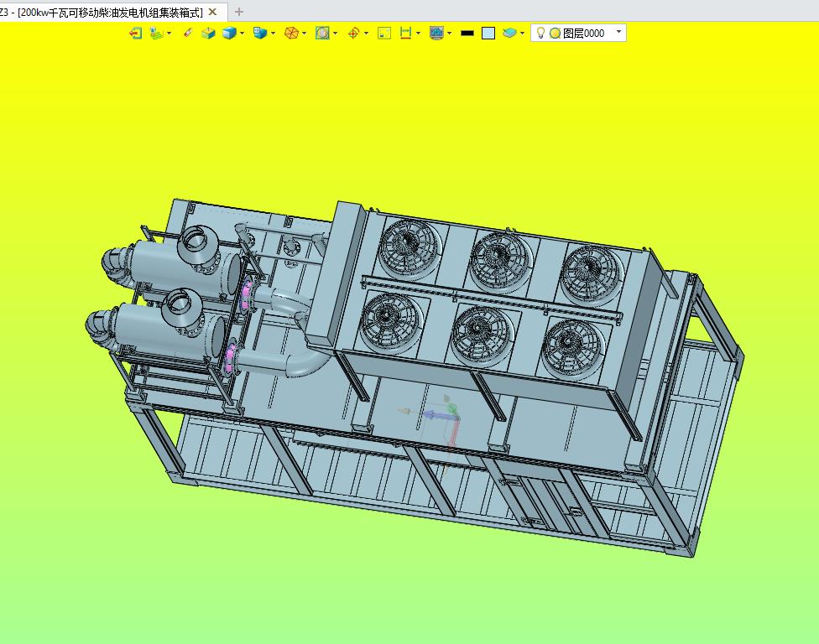Open dropdown beside wireframe polyhedron icon
819x644 pixels.
click(x=304, y=34)
